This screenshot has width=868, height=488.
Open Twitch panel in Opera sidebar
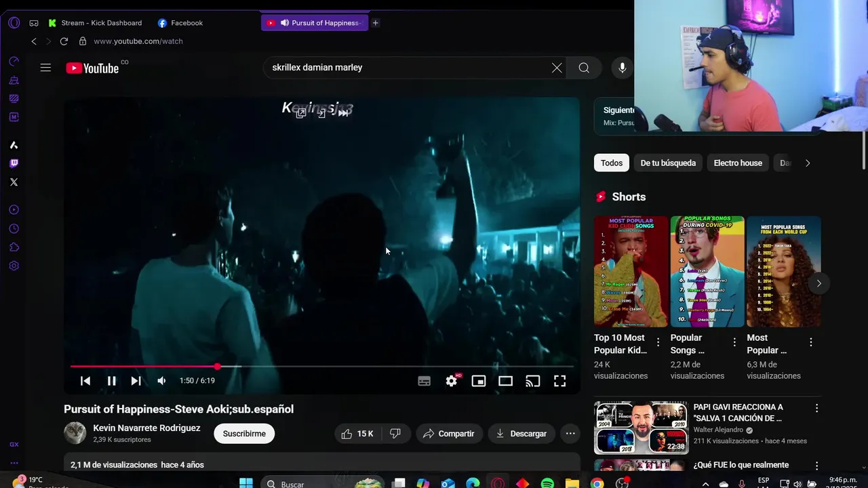[x=14, y=163]
